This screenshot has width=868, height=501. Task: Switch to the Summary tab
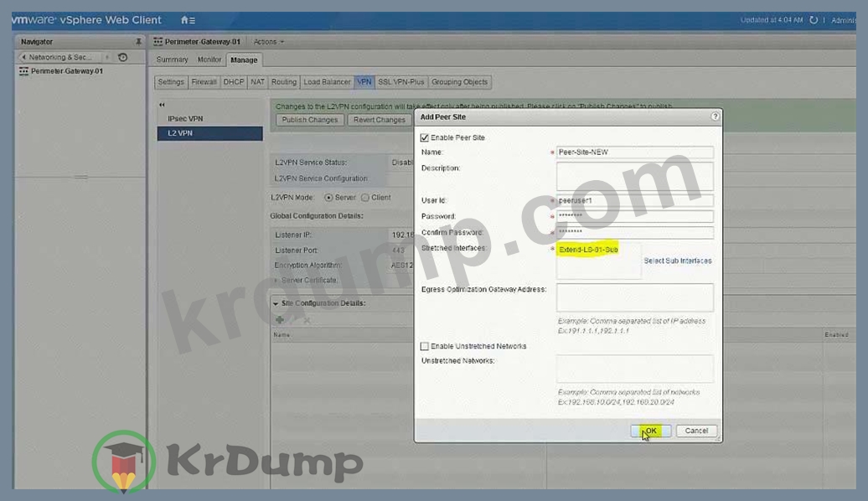[172, 59]
